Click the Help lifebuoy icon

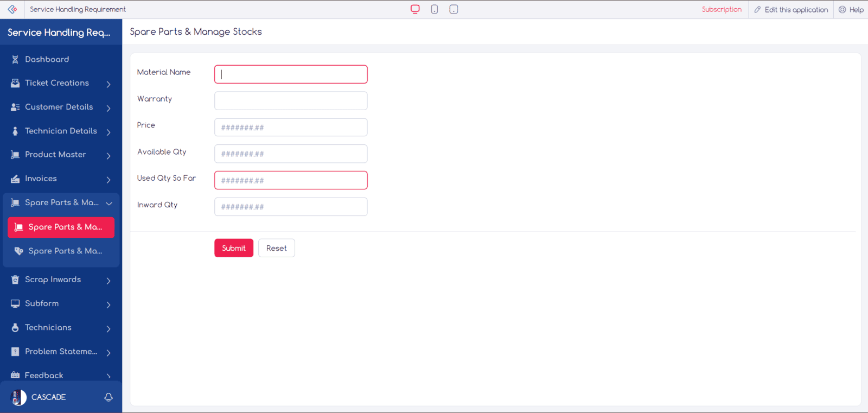[x=842, y=10]
